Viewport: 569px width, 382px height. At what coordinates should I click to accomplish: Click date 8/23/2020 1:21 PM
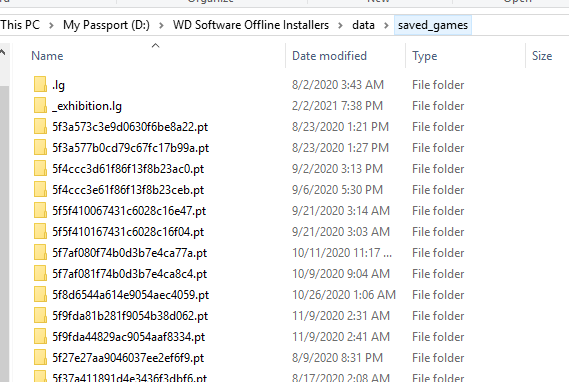tap(340, 127)
